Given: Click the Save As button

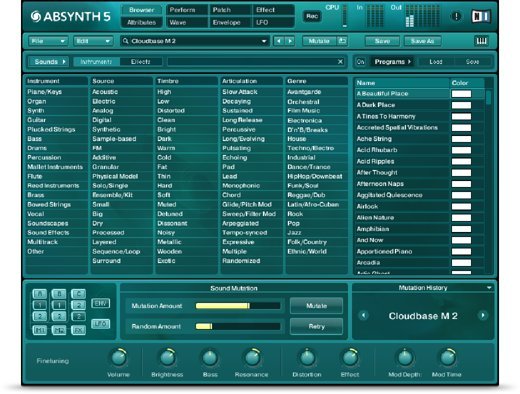Looking at the screenshot, I should pyautogui.click(x=422, y=41).
